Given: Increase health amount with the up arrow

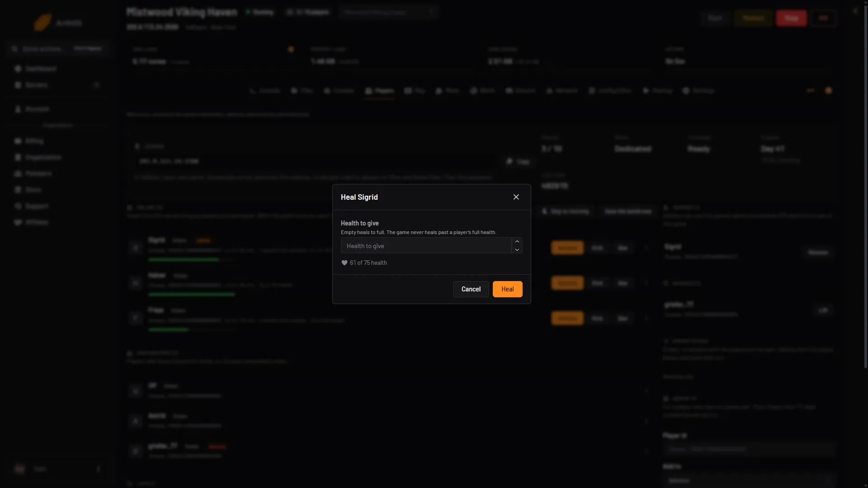Looking at the screenshot, I should point(517,242).
